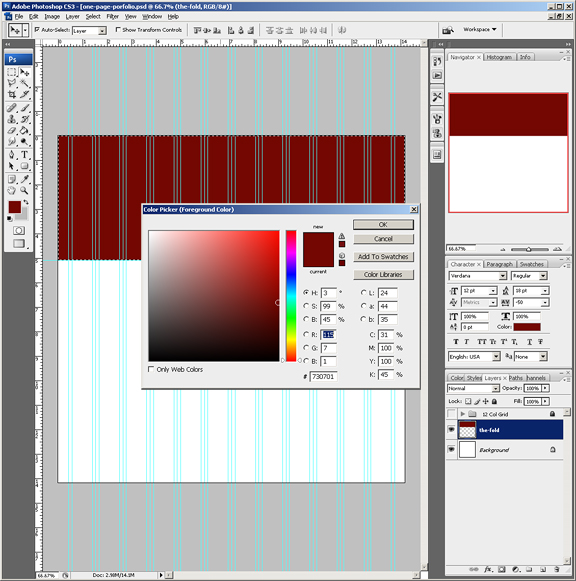Open the Filter menu
576x581 pixels.
[113, 17]
